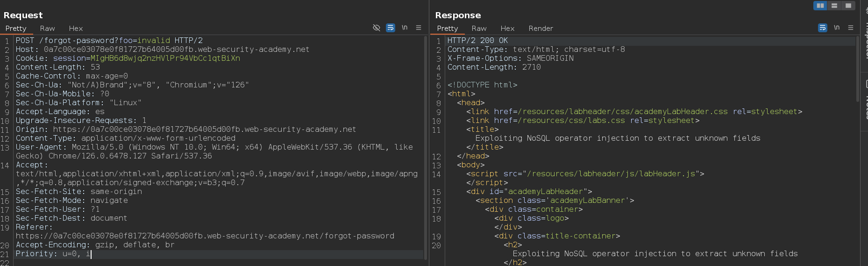Screen dimensions: 868x266
Task: Click the 'invalid' parameter value
Action: click(154, 41)
